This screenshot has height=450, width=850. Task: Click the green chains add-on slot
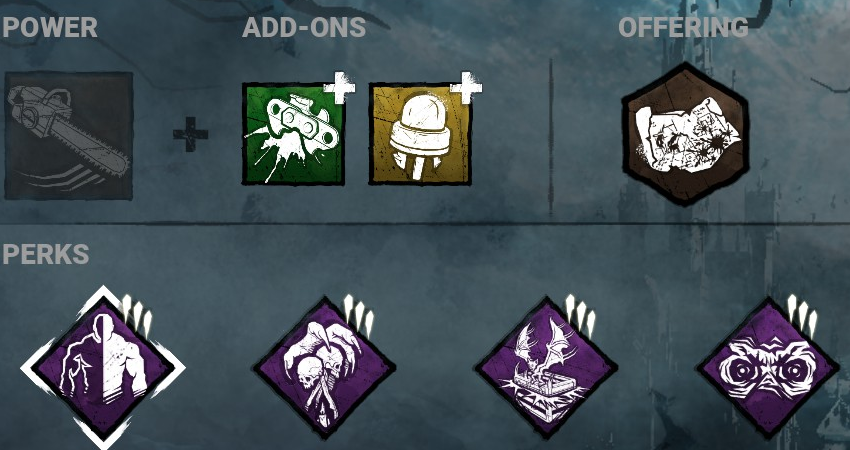pyautogui.click(x=293, y=134)
